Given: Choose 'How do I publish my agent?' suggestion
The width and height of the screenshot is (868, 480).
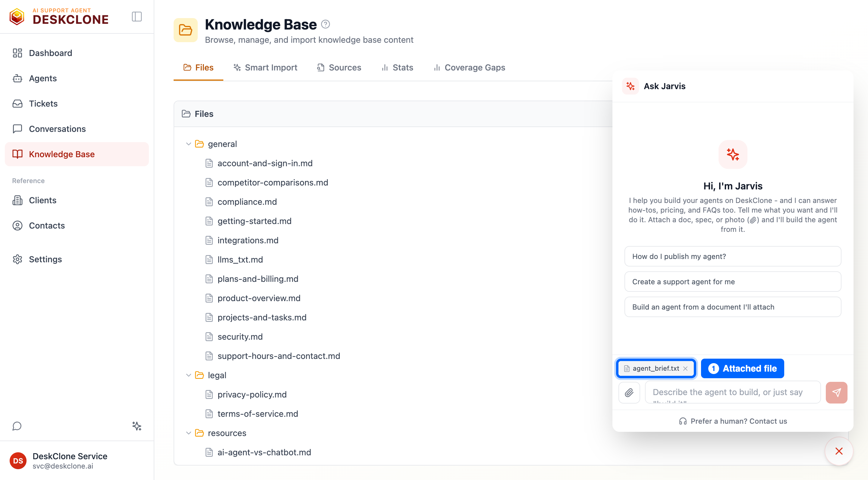Looking at the screenshot, I should [733, 256].
